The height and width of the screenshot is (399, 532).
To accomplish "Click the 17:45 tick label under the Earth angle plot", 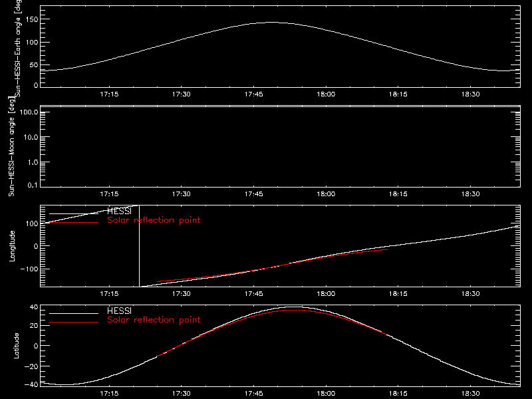I will [254, 94].
